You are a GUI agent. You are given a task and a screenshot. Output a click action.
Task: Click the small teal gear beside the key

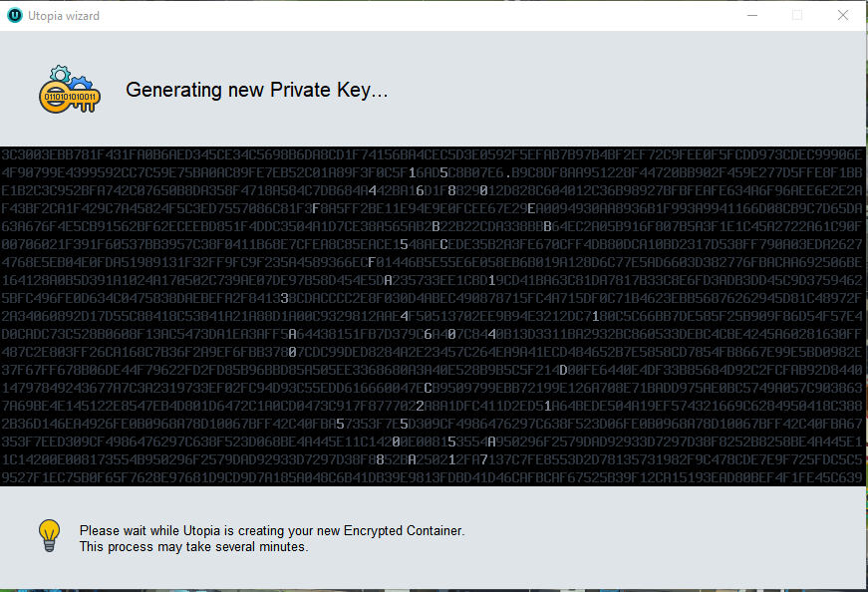click(59, 73)
